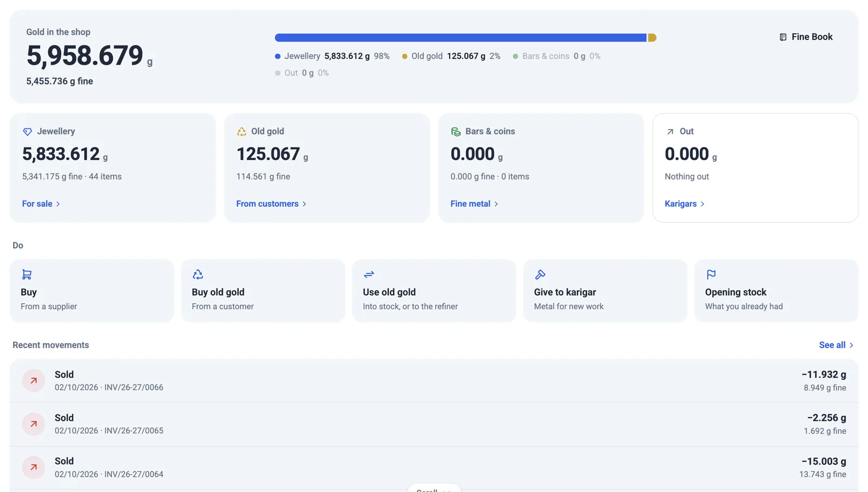868x492 pixels.
Task: See all recent movements
Action: [836, 345]
